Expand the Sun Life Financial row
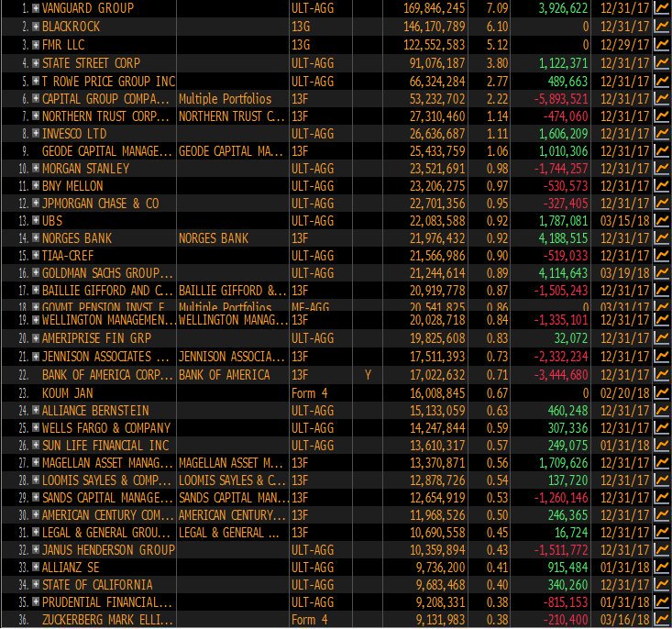 point(36,445)
